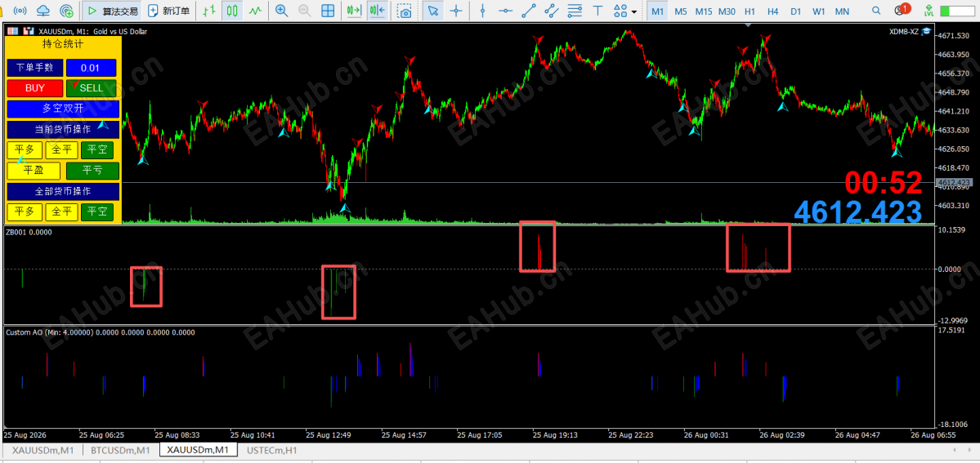This screenshot has width=980, height=463.
Task: Take a chart screenshot with camera icon
Action: [x=405, y=11]
